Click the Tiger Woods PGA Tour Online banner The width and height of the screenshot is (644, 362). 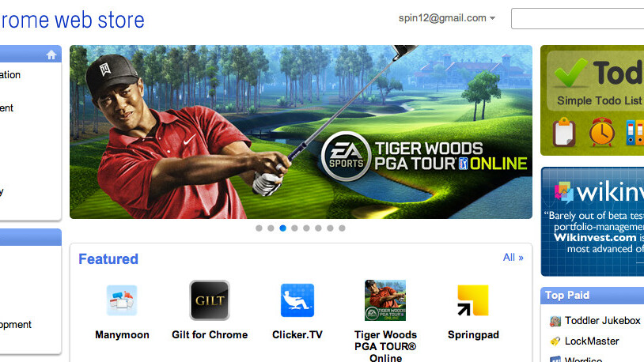click(x=301, y=132)
